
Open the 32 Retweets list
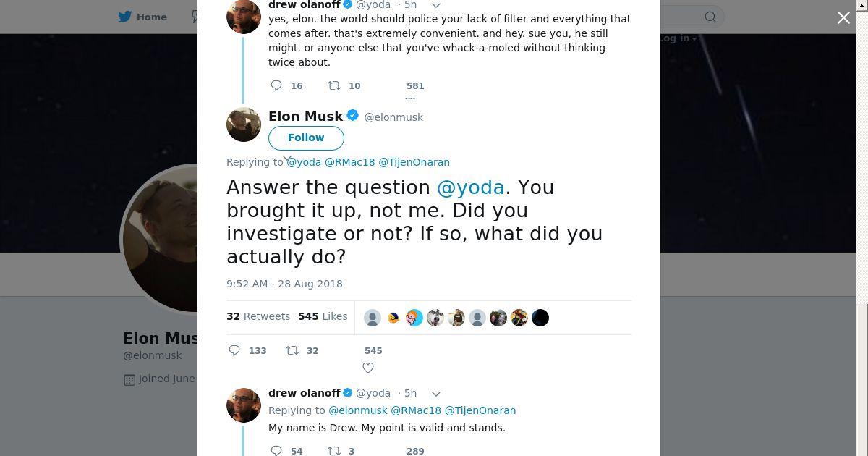(x=258, y=316)
